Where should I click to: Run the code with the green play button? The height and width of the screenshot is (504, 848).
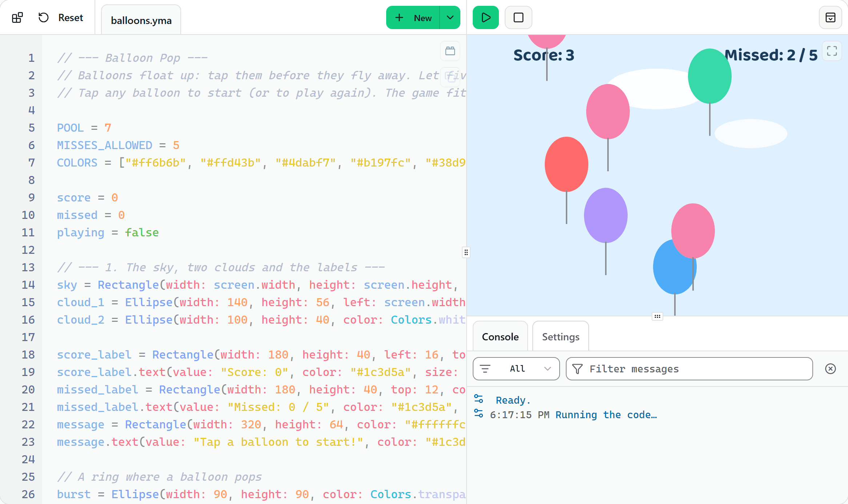486,17
